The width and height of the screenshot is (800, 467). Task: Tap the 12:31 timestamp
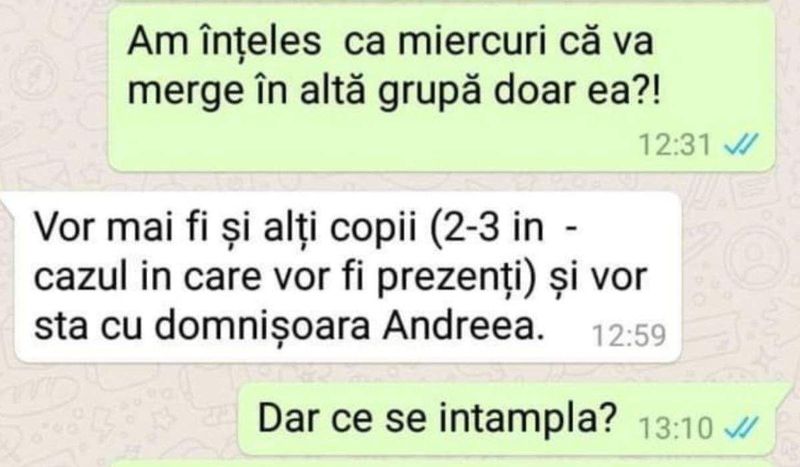tap(674, 144)
